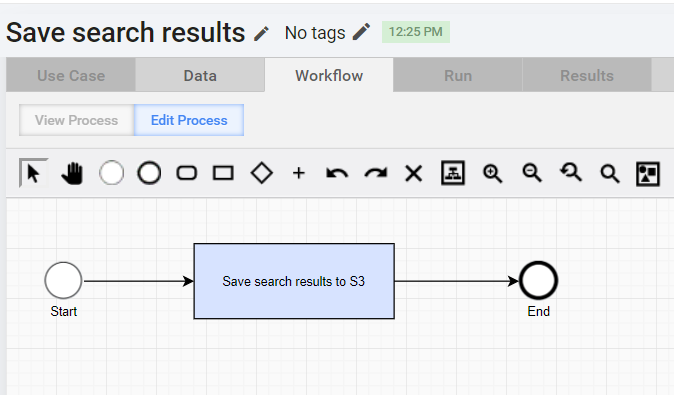
Task: Zoom in on the workflow canvas
Action: [x=492, y=173]
